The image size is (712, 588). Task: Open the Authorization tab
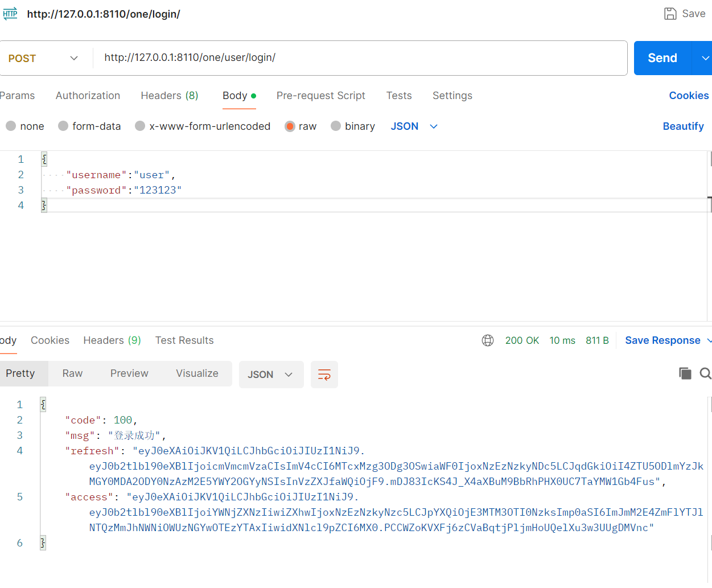[88, 96]
